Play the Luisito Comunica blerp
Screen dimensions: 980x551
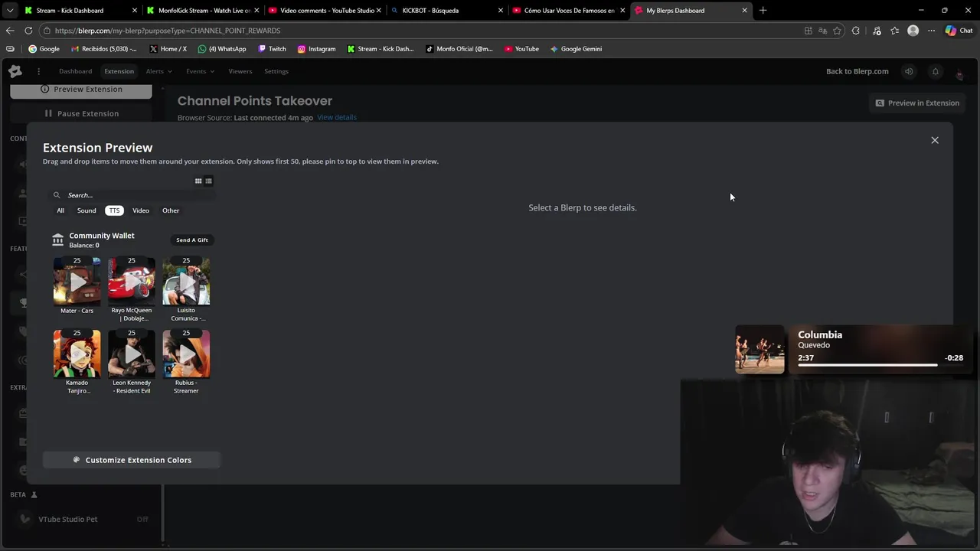coord(186,282)
